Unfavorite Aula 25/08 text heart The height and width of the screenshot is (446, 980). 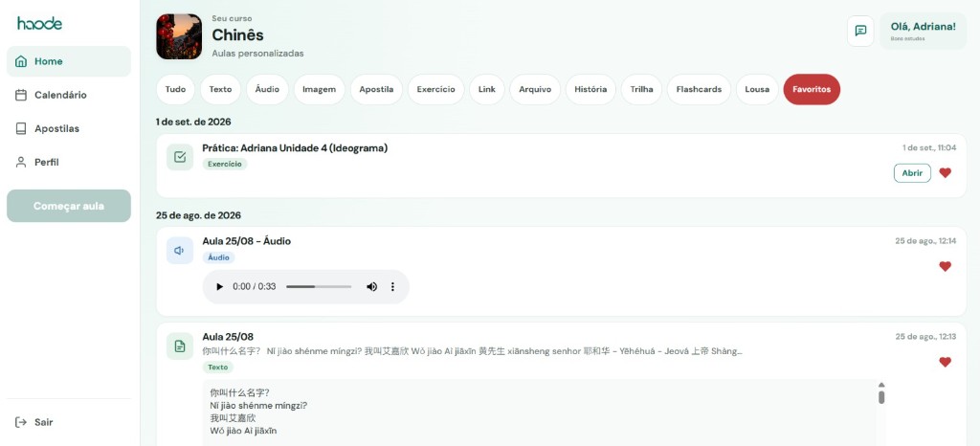[945, 362]
